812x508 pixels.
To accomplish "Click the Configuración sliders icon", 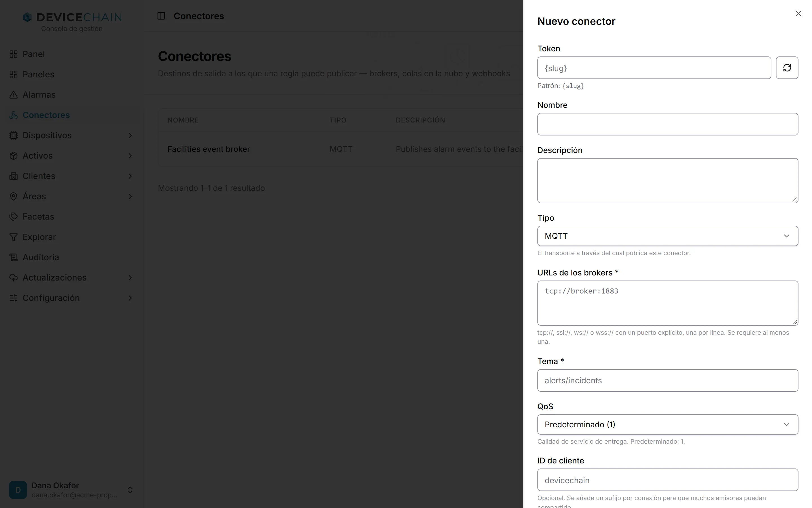I will pos(14,298).
